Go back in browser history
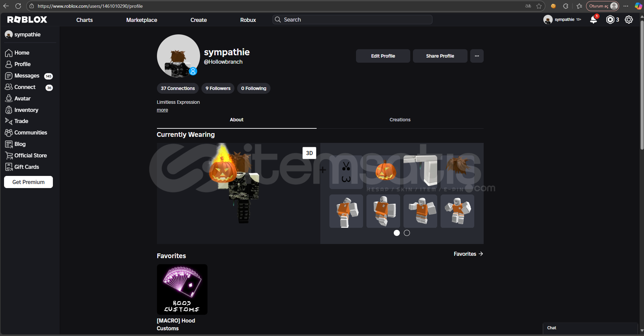The image size is (644, 336). (x=6, y=6)
